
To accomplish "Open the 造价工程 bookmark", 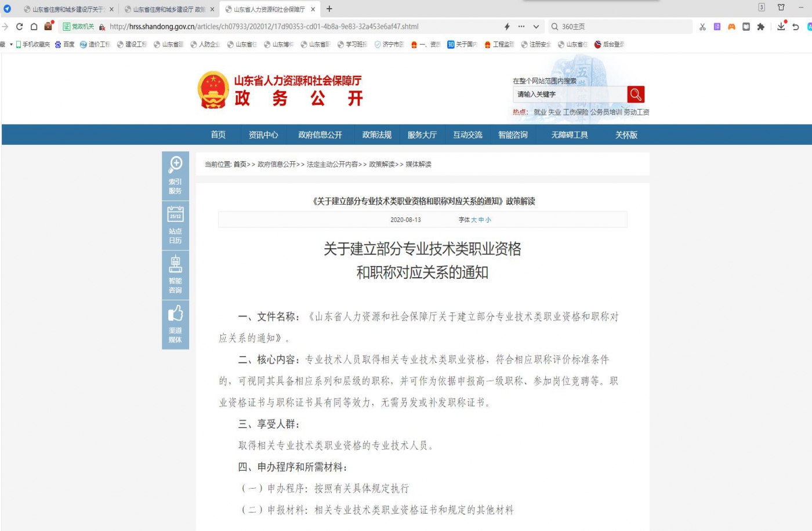I will [x=95, y=44].
